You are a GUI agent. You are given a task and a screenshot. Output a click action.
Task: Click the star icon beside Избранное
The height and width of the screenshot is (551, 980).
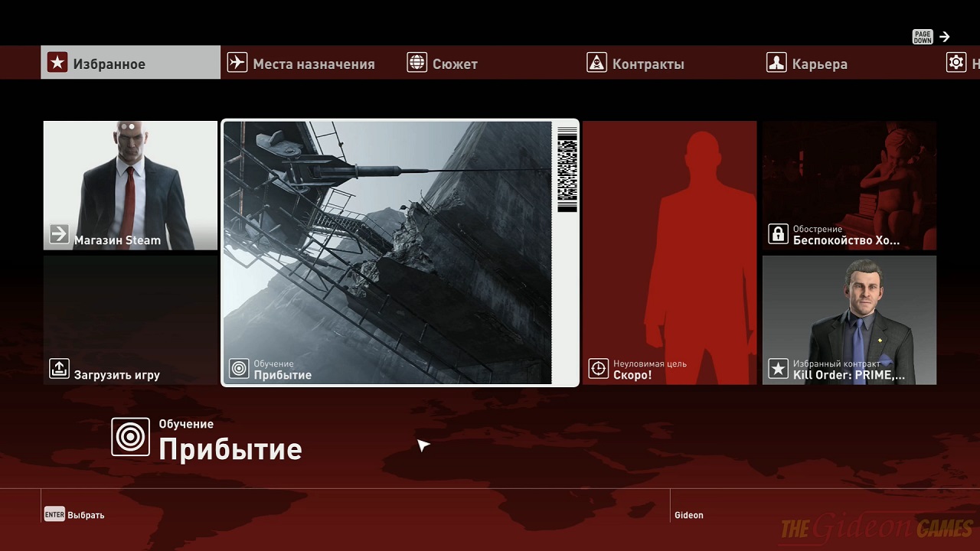[x=57, y=63]
